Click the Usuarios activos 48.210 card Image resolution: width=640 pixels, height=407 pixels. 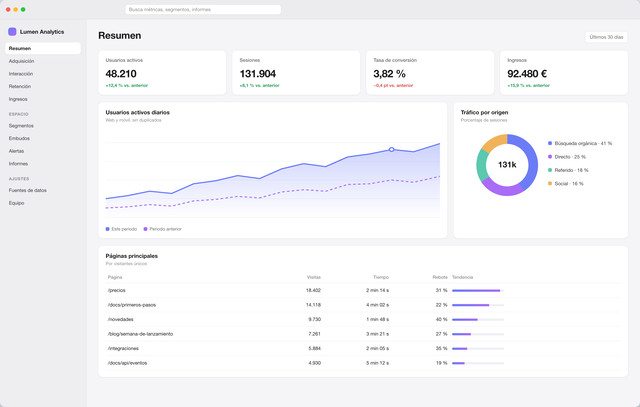coord(162,73)
